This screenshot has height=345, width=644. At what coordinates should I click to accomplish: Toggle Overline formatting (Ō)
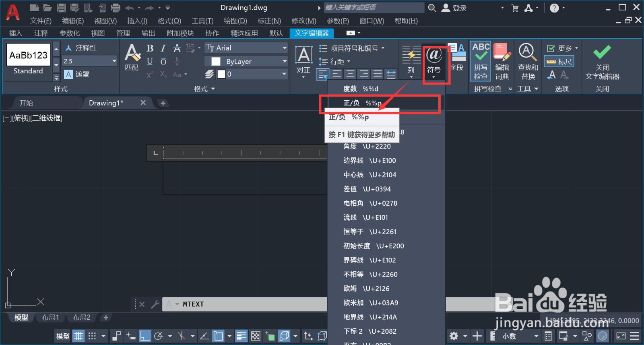tap(163, 61)
